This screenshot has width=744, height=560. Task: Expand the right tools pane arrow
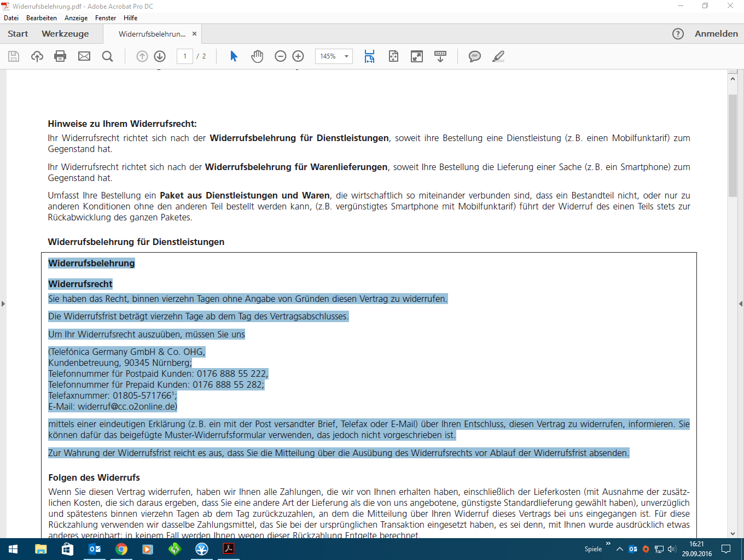[741, 304]
